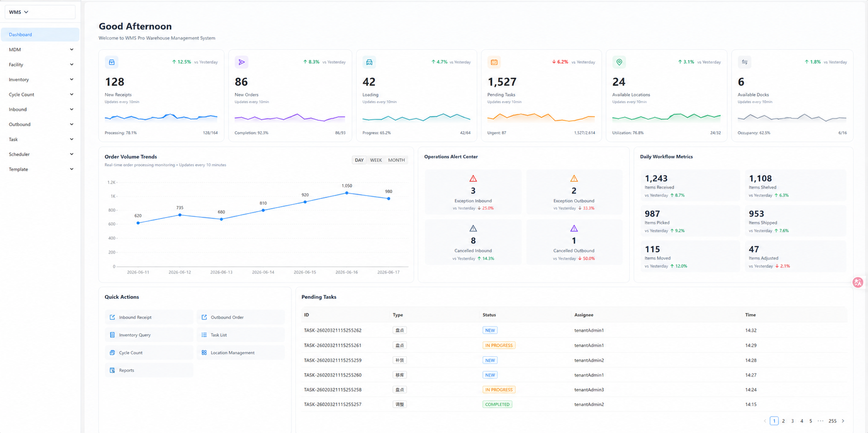Image resolution: width=868 pixels, height=433 pixels.
Task: Go to the previous page arrow in pagination
Action: tap(765, 421)
